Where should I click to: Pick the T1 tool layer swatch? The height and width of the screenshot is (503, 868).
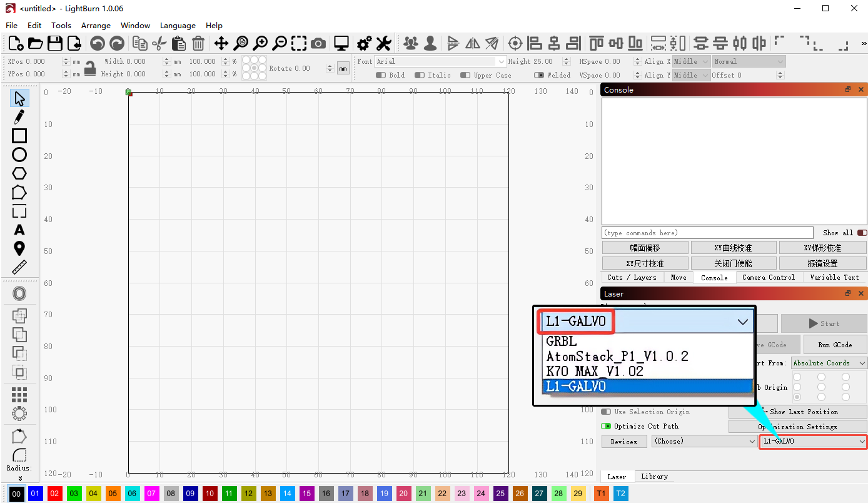coord(601,494)
